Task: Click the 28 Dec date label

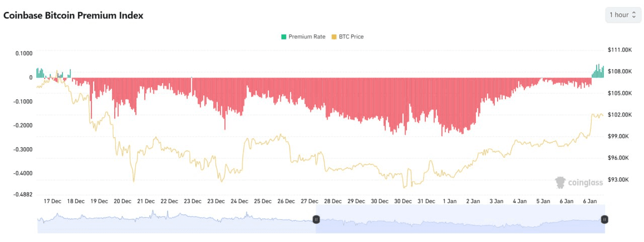Action: pos(333,201)
